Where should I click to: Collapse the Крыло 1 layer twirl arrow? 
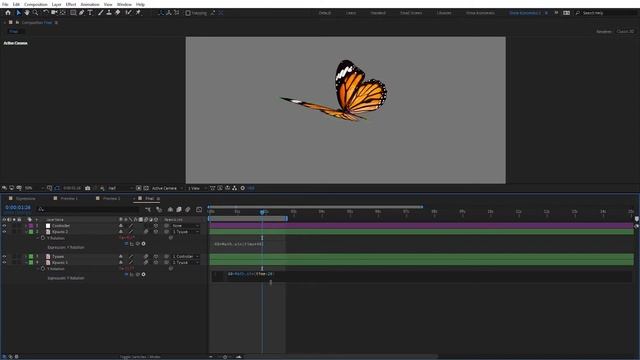26,262
